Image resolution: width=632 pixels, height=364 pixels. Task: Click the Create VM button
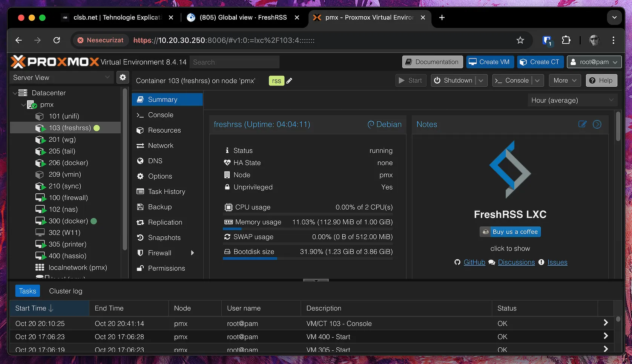tap(489, 62)
